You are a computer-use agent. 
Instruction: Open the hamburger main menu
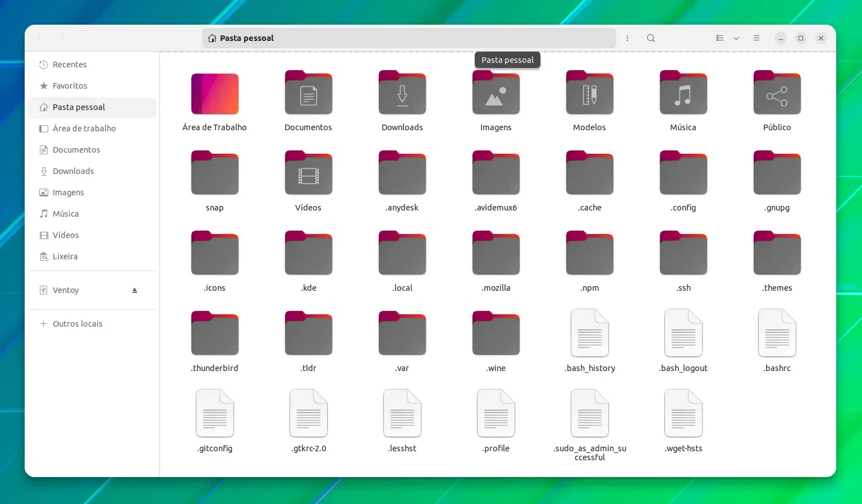click(756, 38)
